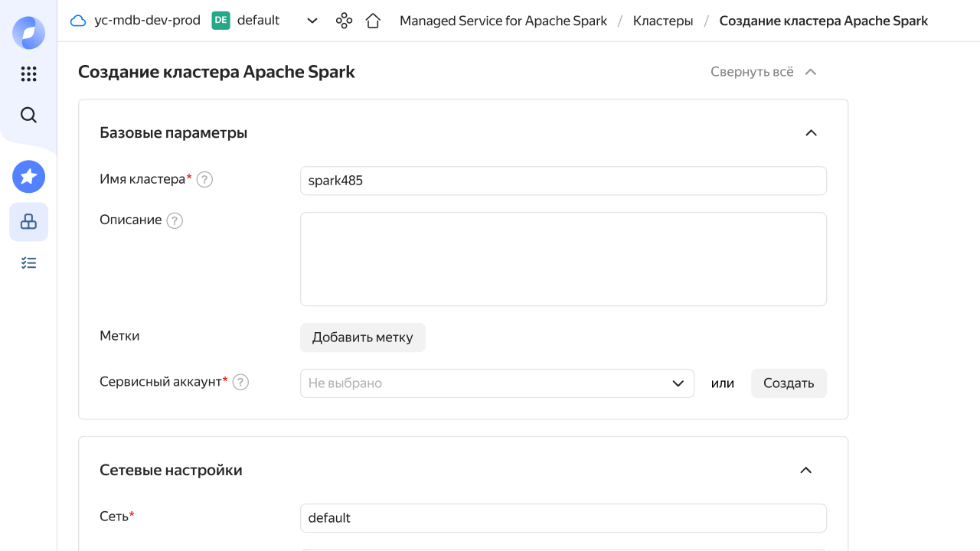This screenshot has width=980, height=551.
Task: Collapse the Сетевые настройки section
Action: (805, 471)
